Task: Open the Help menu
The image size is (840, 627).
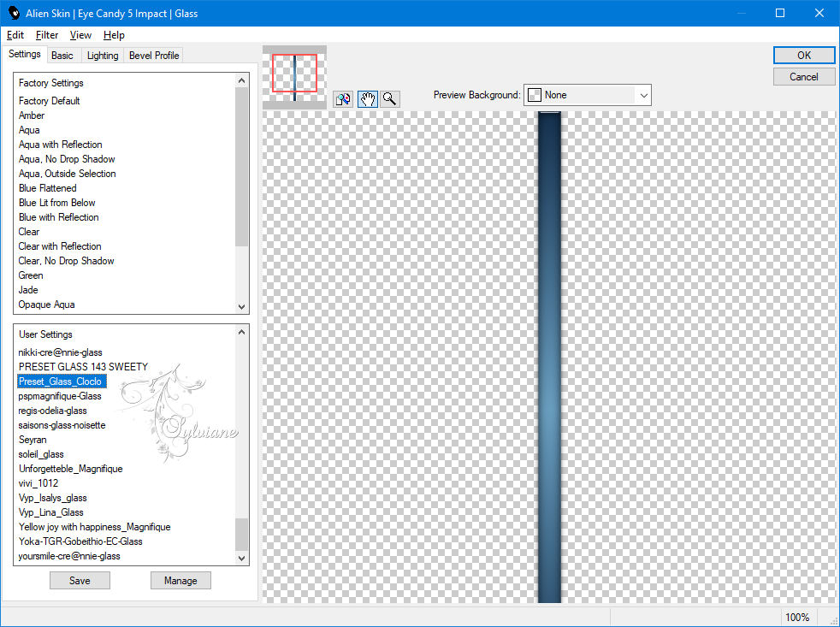Action: tap(114, 35)
